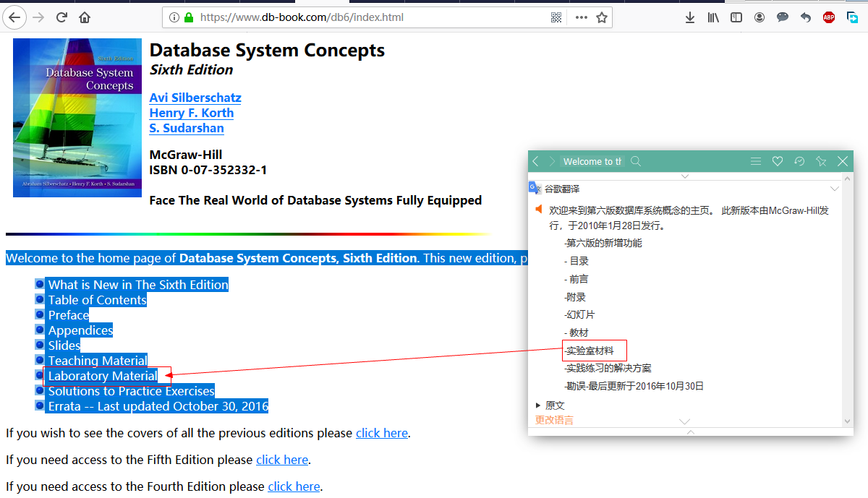This screenshot has height=498, width=868.
Task: Click the chevron above the 谷歌翻译 header
Action: point(685,176)
